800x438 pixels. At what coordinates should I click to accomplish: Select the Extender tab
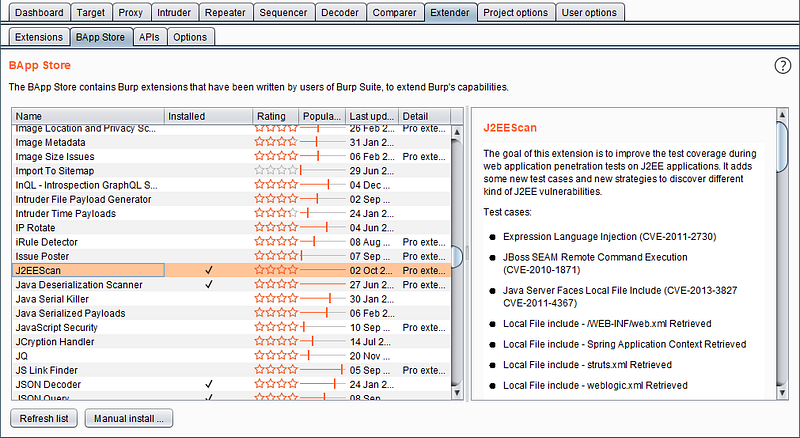tap(450, 12)
